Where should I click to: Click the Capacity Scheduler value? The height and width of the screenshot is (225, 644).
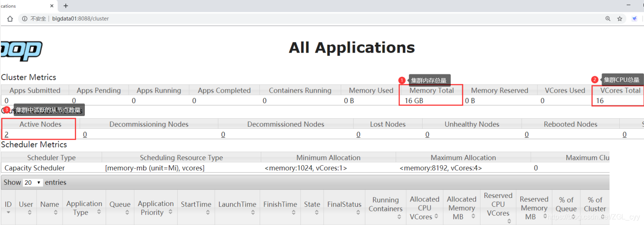pyautogui.click(x=34, y=168)
